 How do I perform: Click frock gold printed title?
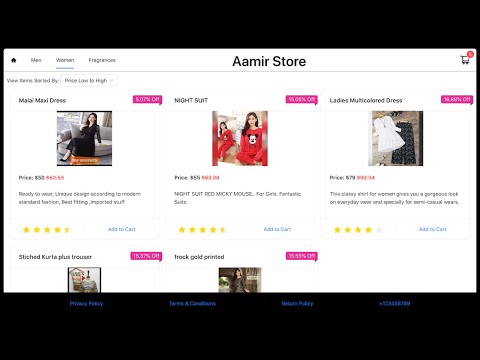[x=199, y=257]
